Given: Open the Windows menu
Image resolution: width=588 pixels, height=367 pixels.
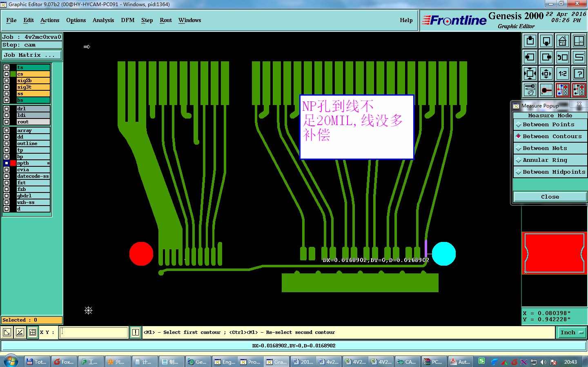Looking at the screenshot, I should tap(189, 20).
